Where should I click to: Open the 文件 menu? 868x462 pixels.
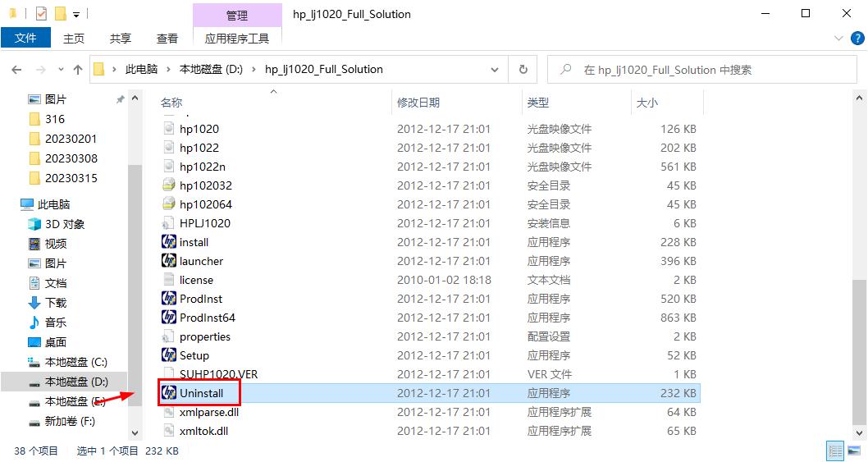point(25,38)
